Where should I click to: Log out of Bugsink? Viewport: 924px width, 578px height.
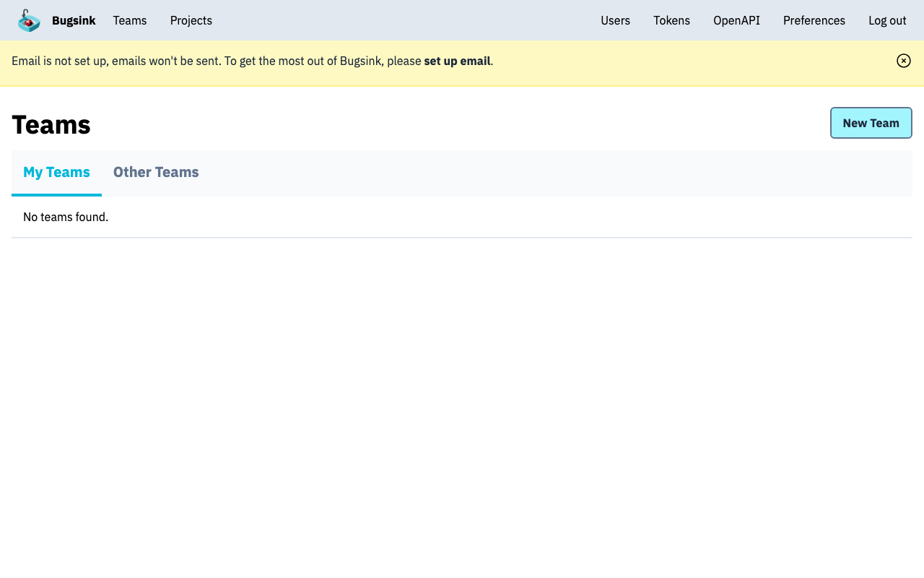(887, 20)
